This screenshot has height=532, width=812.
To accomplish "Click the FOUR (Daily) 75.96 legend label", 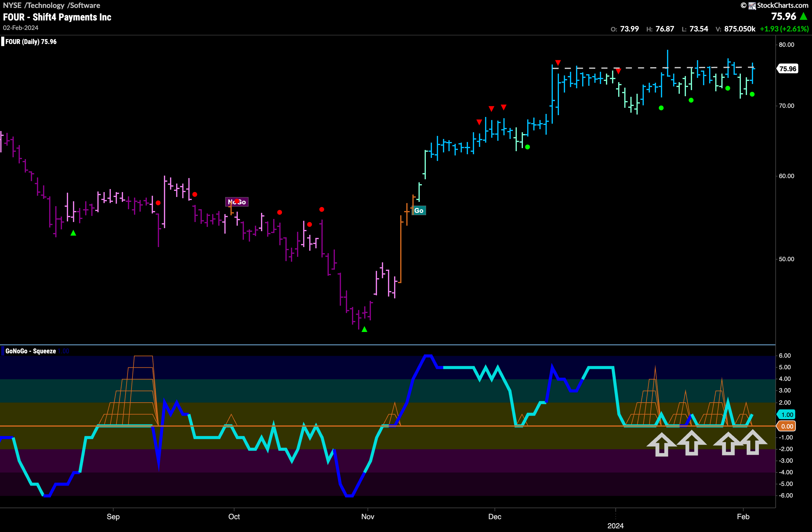I will click(31, 42).
